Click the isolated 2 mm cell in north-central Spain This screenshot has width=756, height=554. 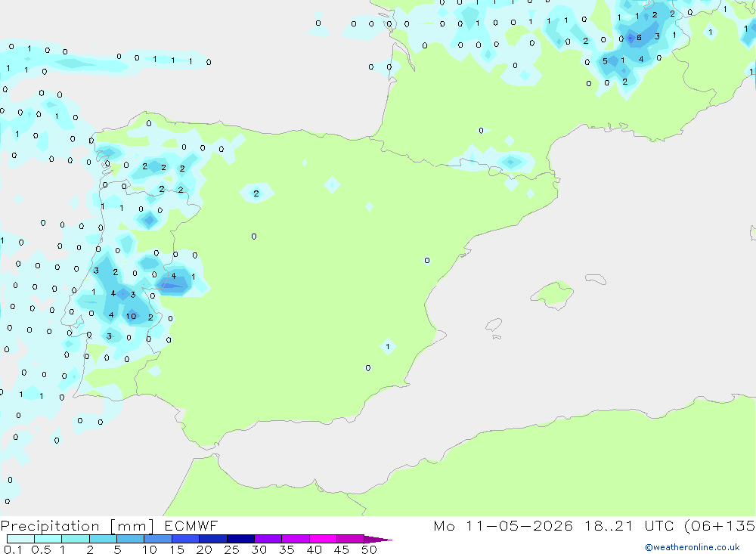click(x=256, y=193)
